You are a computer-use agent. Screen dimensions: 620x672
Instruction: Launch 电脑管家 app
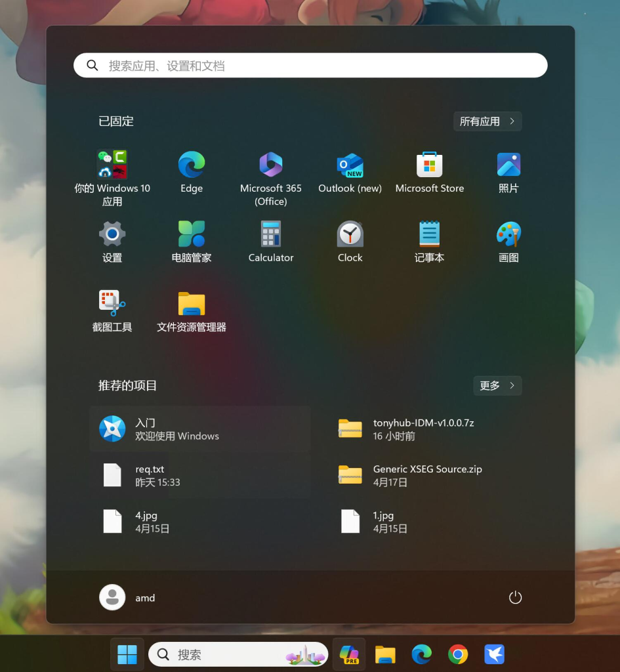pyautogui.click(x=192, y=241)
